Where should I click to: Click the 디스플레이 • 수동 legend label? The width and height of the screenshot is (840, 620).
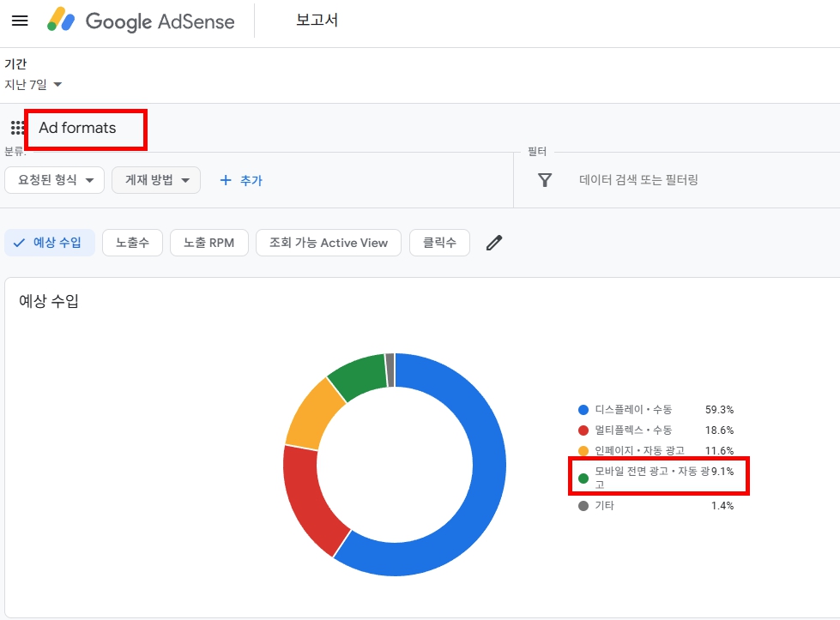[633, 410]
